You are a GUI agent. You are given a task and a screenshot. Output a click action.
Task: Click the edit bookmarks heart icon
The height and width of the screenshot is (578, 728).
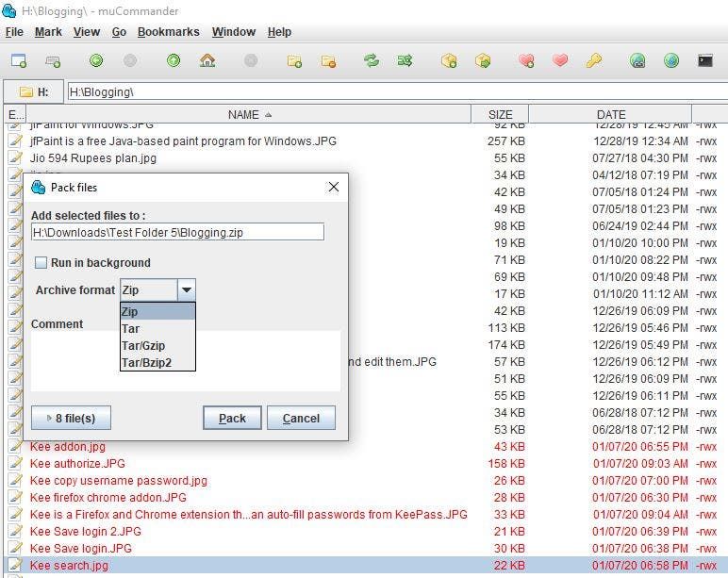coord(560,61)
